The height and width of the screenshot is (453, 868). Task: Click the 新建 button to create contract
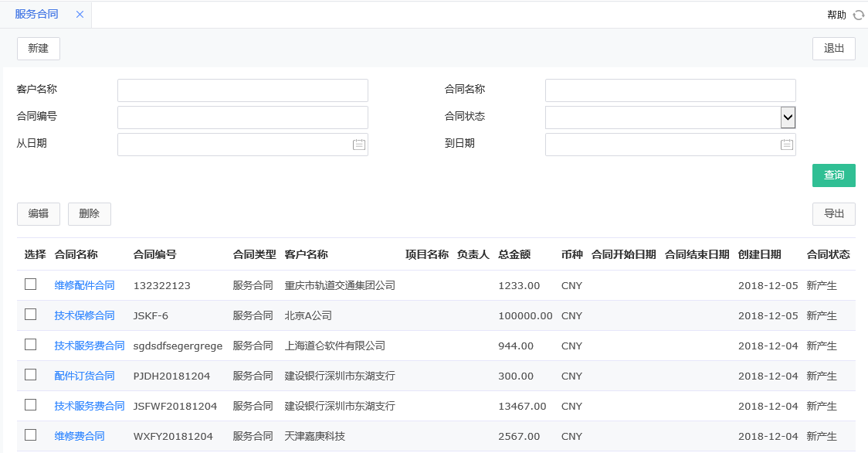[38, 48]
